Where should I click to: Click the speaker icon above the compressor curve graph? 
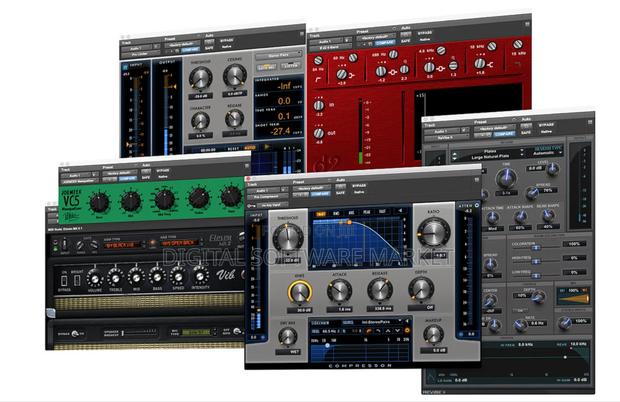tap(400, 210)
